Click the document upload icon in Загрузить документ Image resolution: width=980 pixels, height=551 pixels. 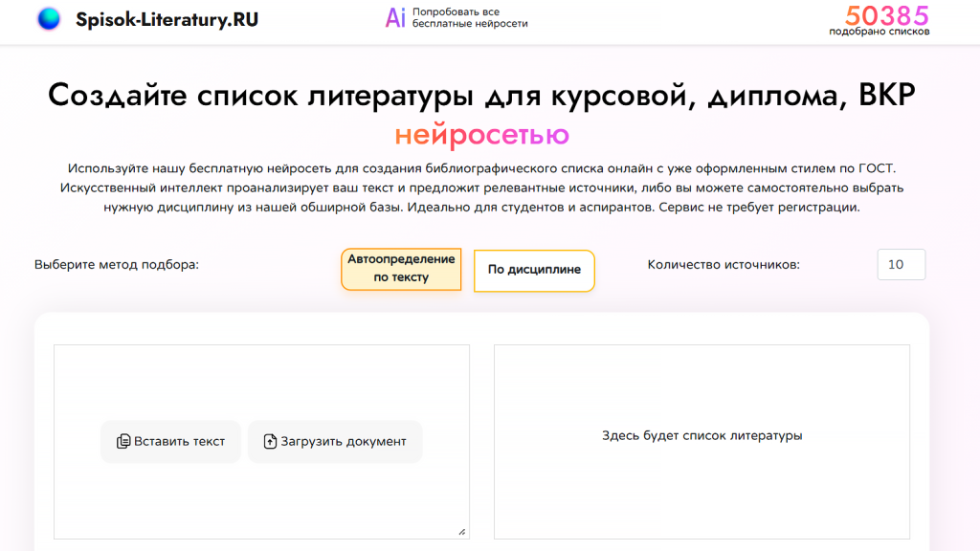pos(268,441)
